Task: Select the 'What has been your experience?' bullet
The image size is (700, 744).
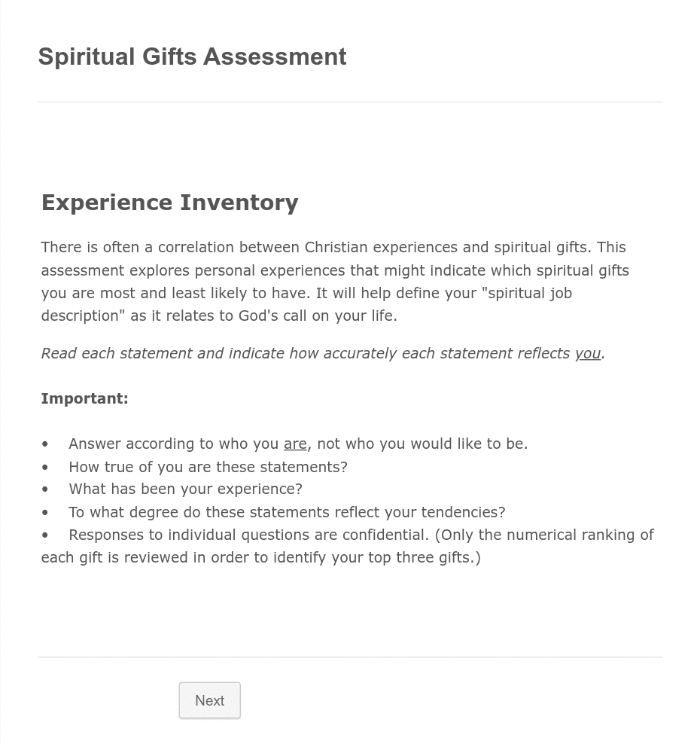Action: (x=185, y=489)
